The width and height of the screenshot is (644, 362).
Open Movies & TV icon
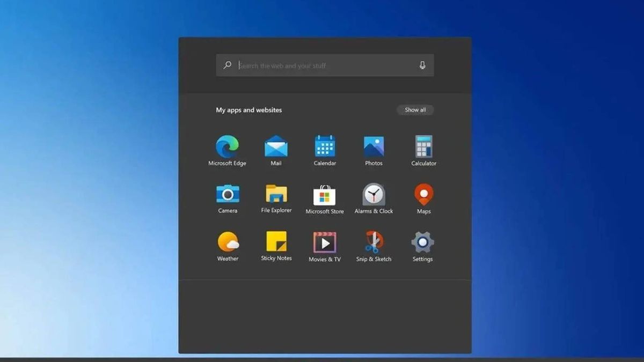click(x=325, y=242)
